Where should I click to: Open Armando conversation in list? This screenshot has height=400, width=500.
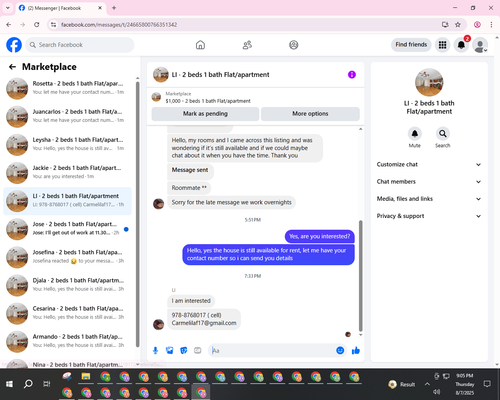click(x=68, y=342)
